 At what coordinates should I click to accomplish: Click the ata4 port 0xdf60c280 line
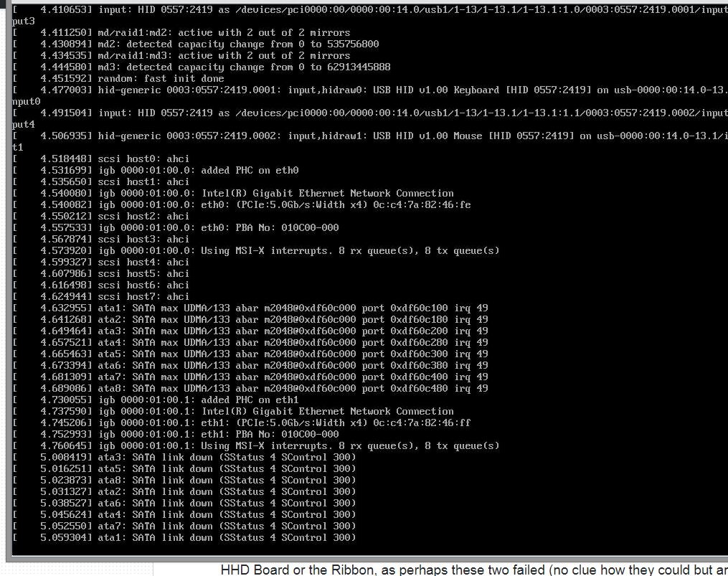250,342
